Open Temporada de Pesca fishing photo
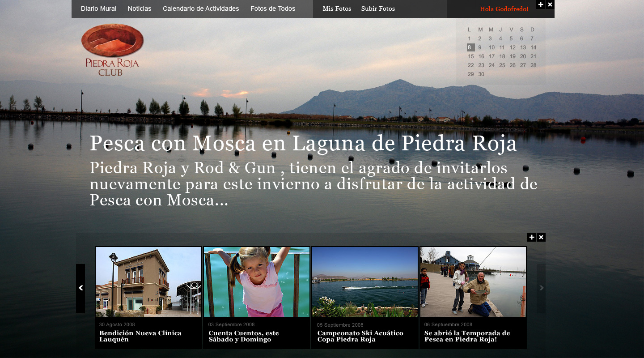Image resolution: width=644 pixels, height=358 pixels. click(473, 282)
